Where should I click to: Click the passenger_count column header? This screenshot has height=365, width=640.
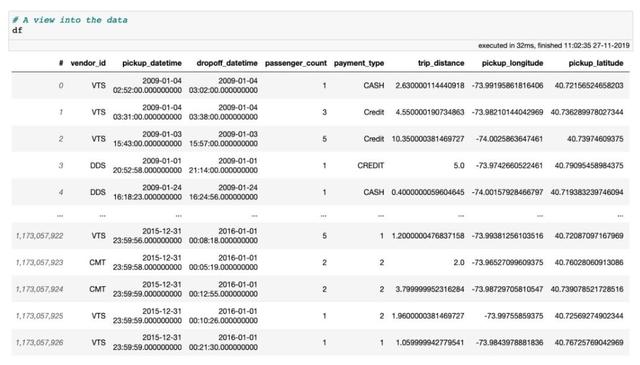pos(296,63)
